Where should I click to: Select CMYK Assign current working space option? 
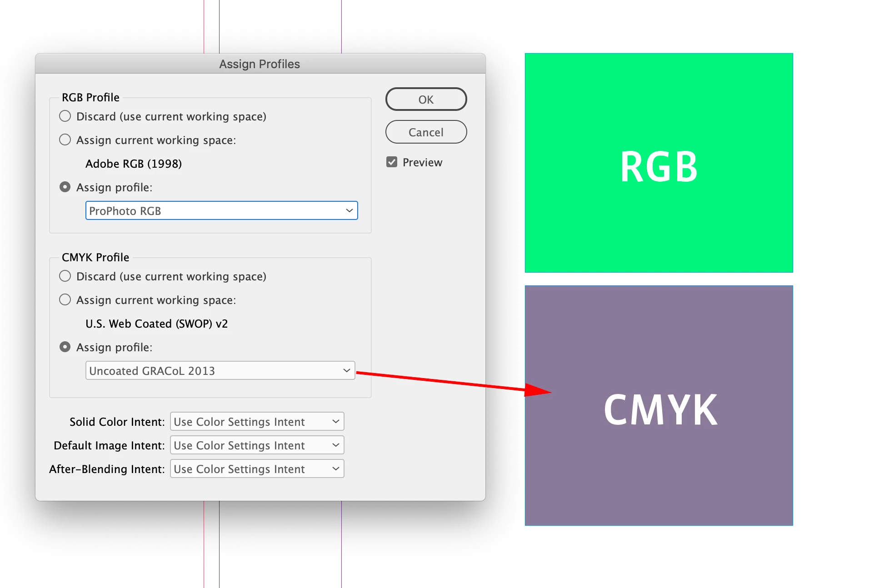click(65, 300)
